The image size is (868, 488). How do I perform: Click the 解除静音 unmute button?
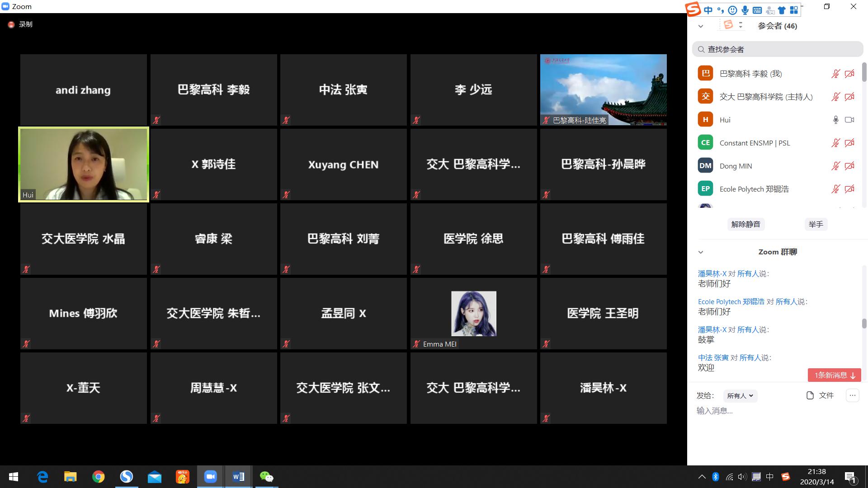click(745, 224)
